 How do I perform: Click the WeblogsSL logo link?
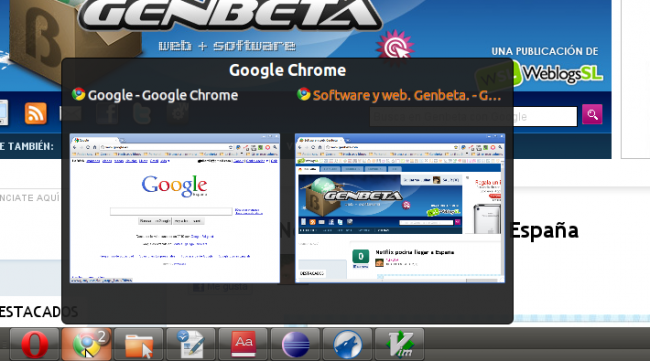click(539, 75)
